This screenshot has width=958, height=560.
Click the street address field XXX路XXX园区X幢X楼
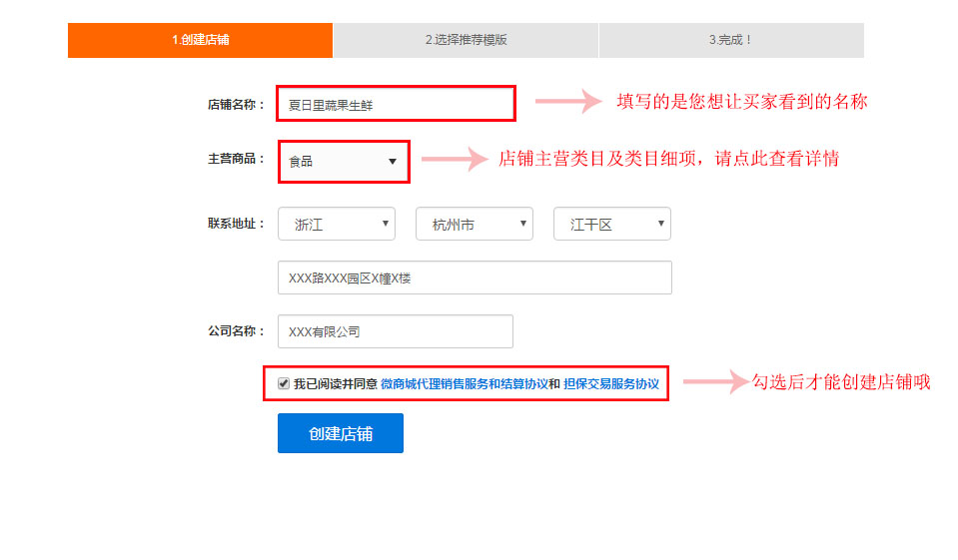point(475,279)
